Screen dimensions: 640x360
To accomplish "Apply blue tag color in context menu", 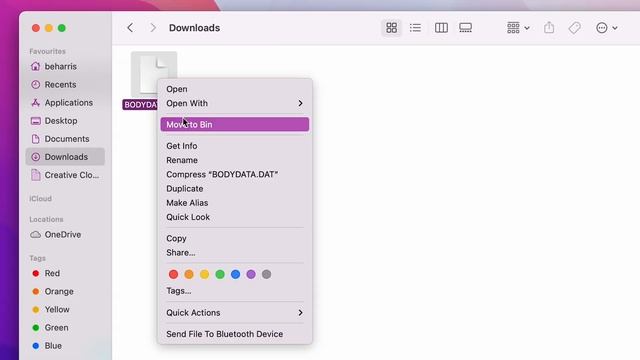I will click(x=236, y=274).
